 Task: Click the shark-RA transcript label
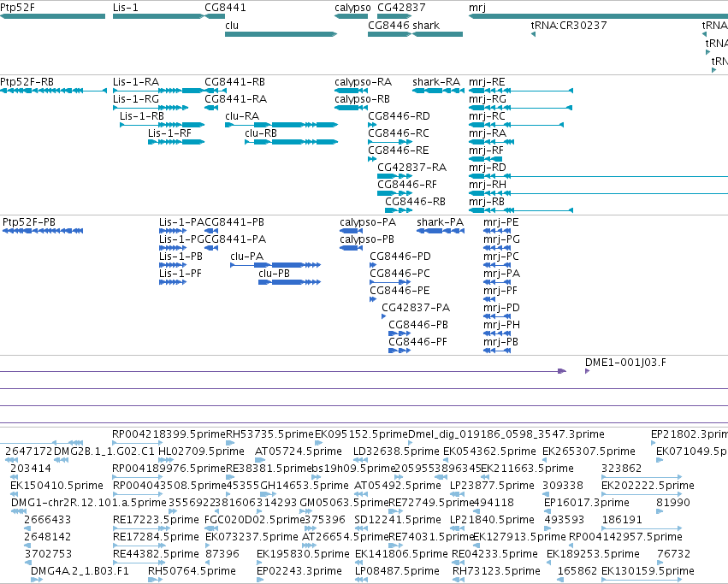[436, 82]
